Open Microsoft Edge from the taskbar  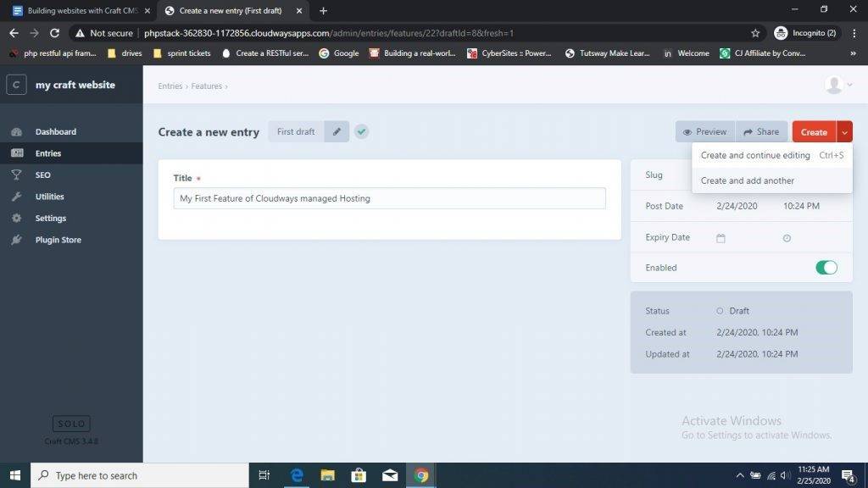[x=297, y=475]
